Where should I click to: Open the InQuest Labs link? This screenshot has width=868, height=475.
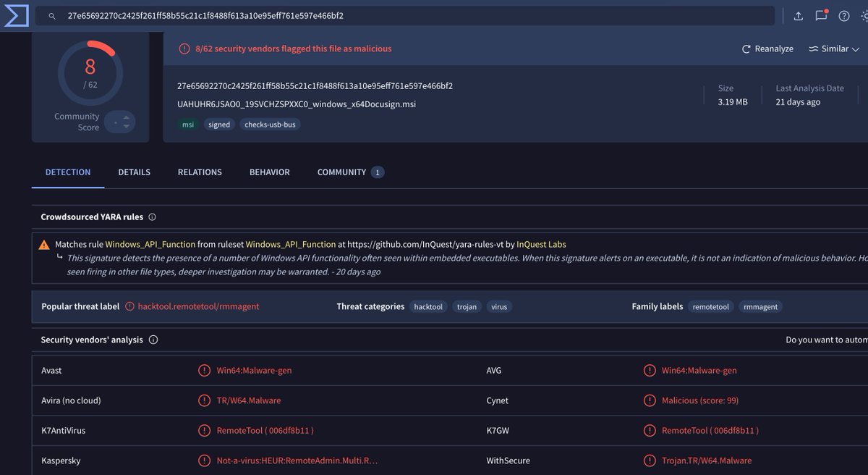[542, 245]
